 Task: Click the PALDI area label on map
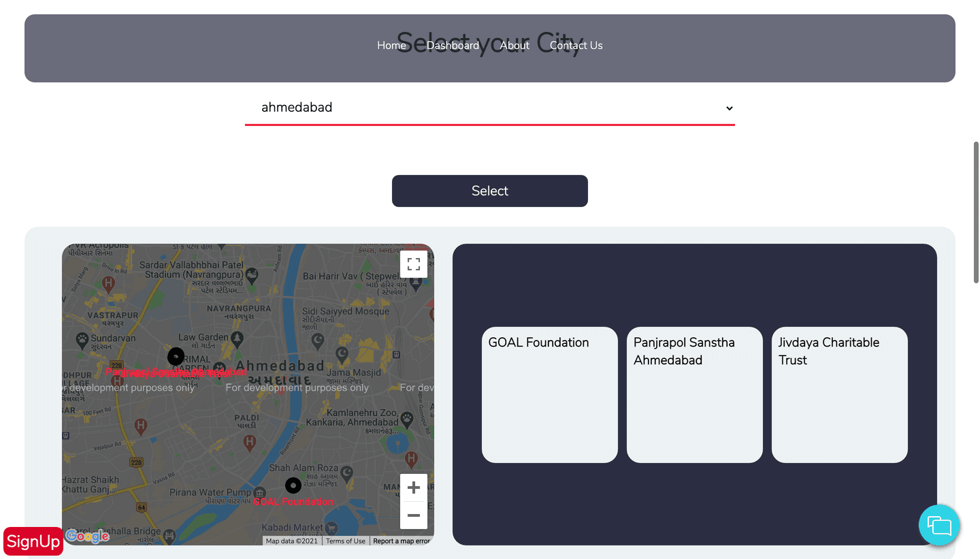[246, 417]
